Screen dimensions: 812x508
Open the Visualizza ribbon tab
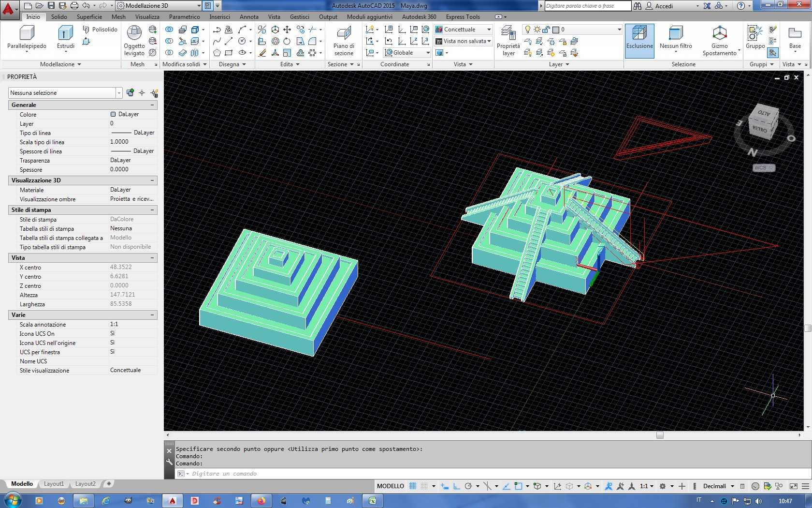click(x=147, y=17)
